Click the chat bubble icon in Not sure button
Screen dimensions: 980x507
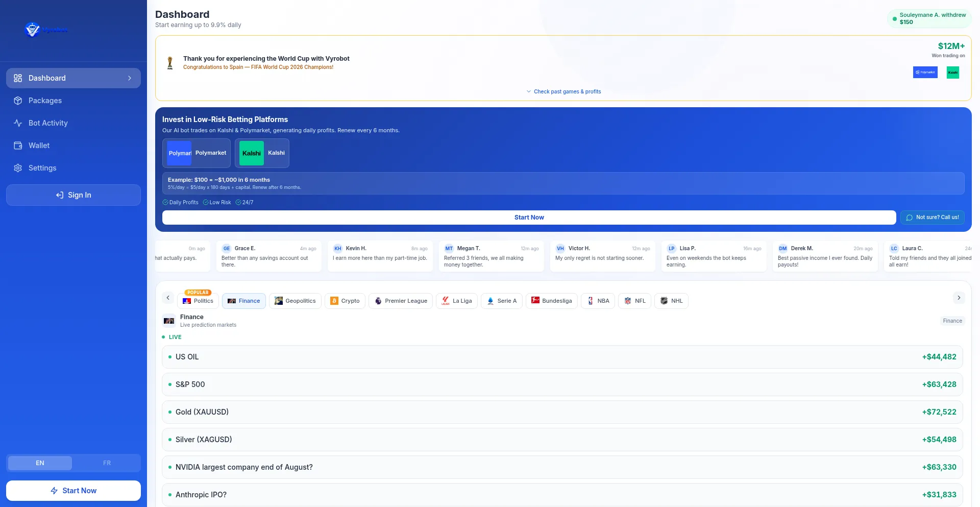[909, 218]
